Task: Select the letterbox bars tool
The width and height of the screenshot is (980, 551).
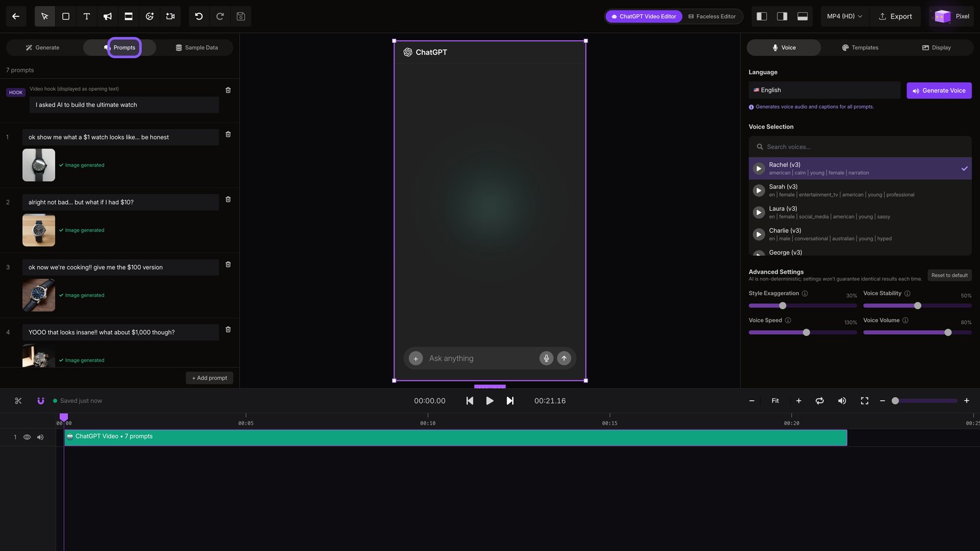Action: tap(129, 17)
